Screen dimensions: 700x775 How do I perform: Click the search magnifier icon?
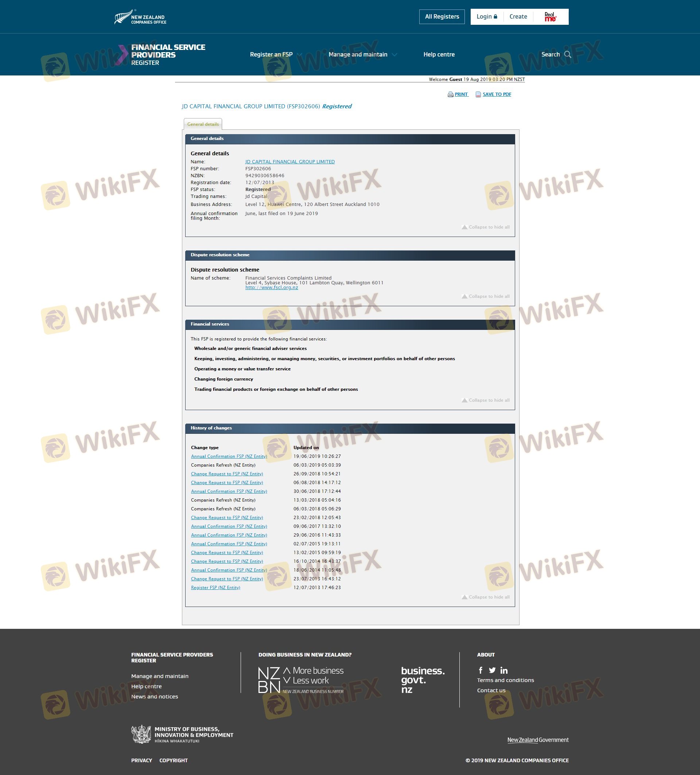567,55
